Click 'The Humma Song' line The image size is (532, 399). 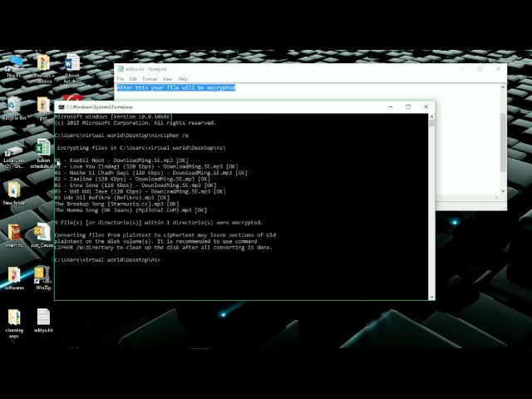click(131, 210)
